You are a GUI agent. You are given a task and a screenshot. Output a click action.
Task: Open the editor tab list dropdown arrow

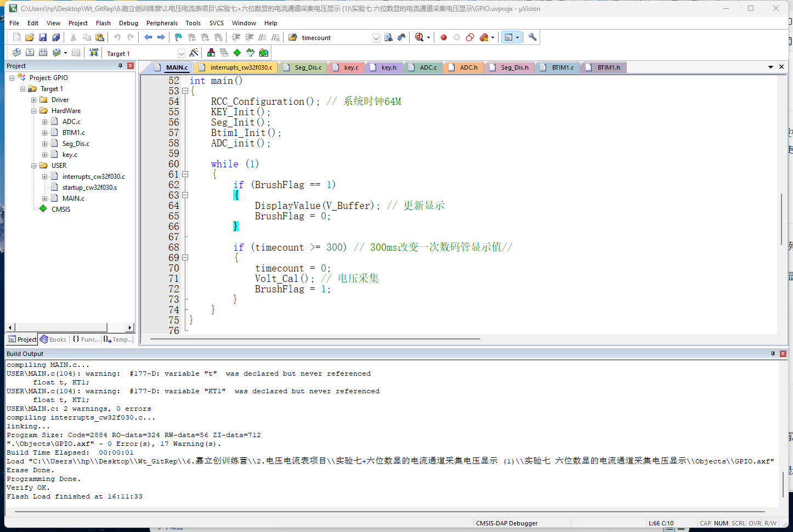771,67
